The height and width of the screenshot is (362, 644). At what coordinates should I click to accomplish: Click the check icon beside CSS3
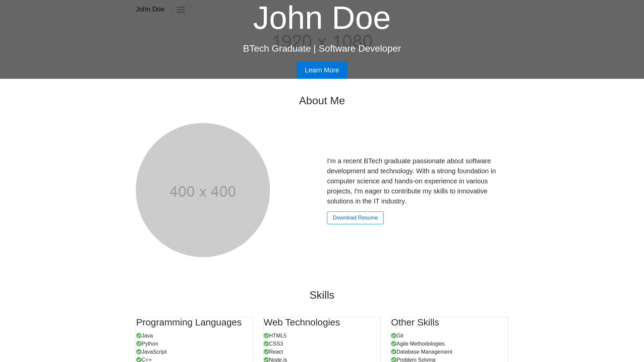pyautogui.click(x=266, y=344)
